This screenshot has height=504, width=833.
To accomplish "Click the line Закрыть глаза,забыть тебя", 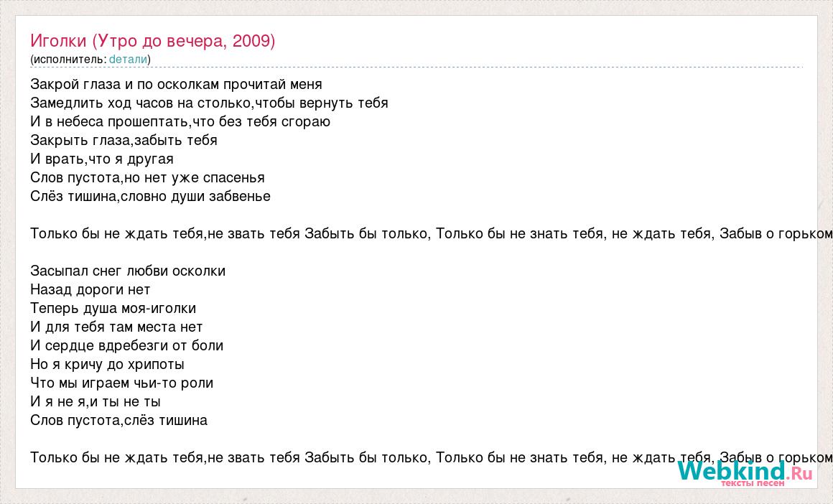I will (x=124, y=140).
